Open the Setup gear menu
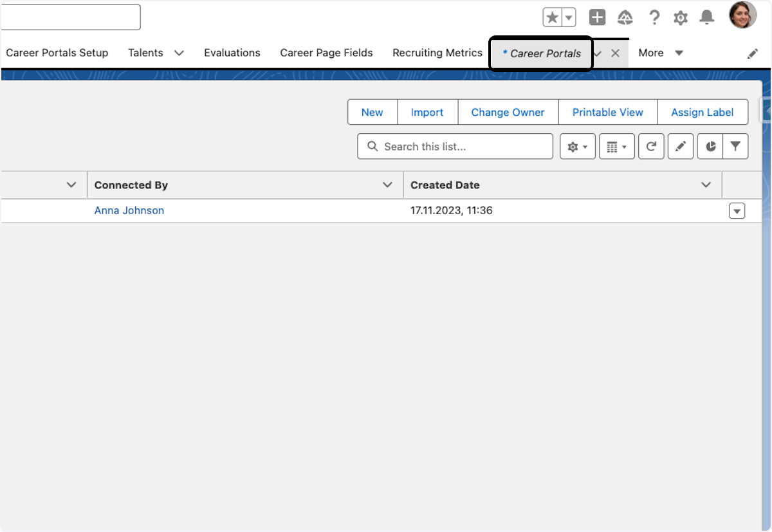The image size is (772, 532). pyautogui.click(x=681, y=18)
